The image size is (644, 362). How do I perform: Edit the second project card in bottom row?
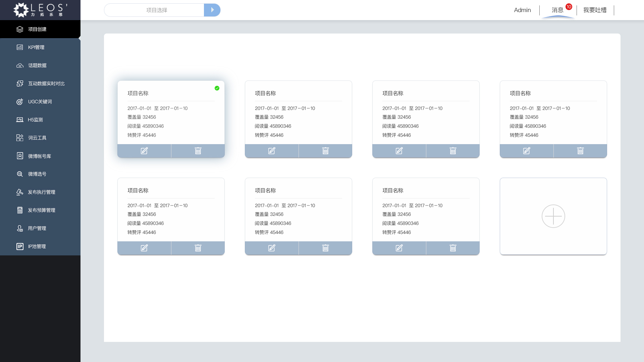click(272, 248)
